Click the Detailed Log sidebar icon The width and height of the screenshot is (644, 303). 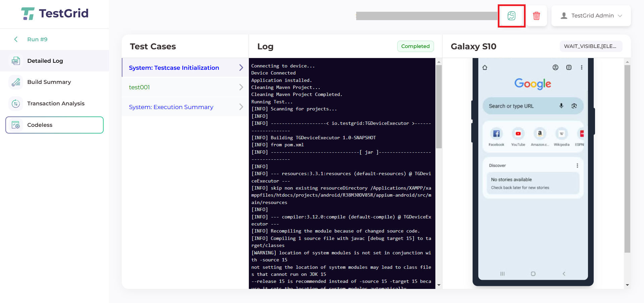(16, 61)
